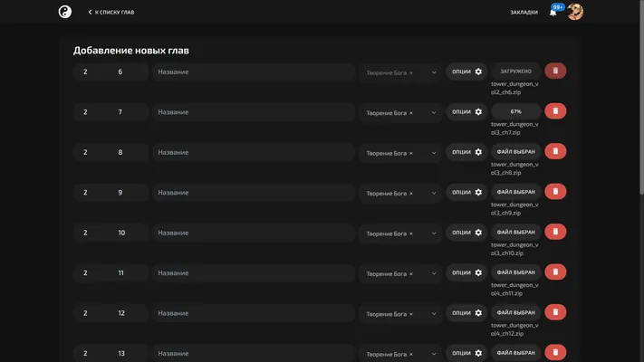Delete chapter 8 row with trash icon
This screenshot has width=644, height=362.
coord(555,151)
